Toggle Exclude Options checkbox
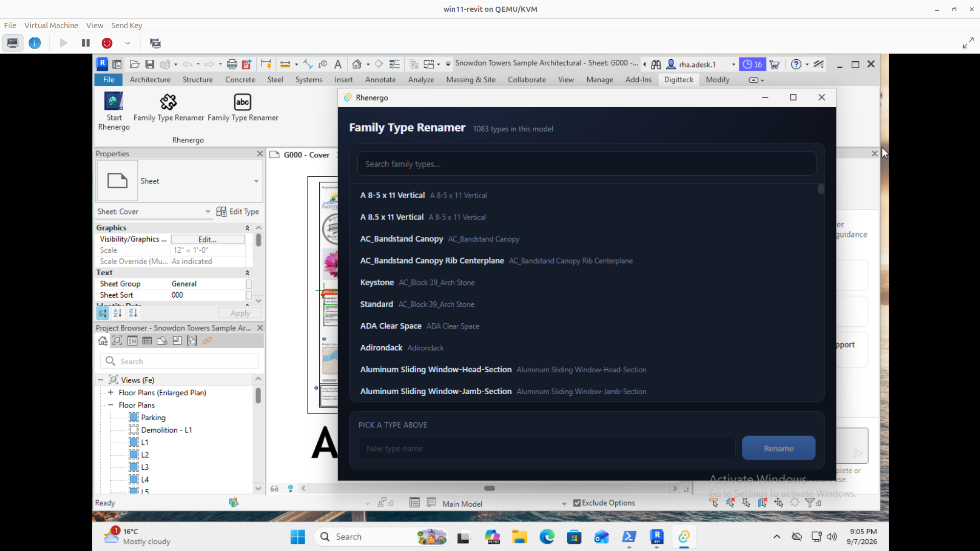This screenshot has height=551, width=980. click(x=577, y=503)
